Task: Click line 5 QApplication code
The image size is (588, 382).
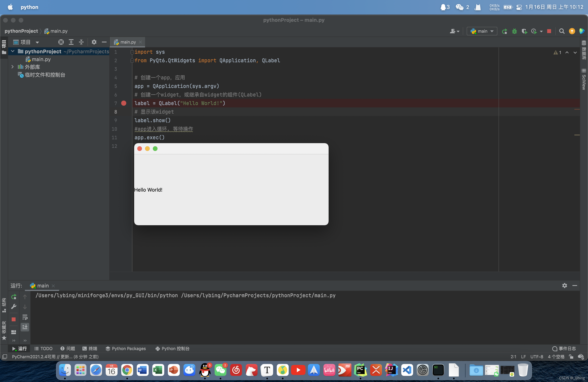Action: tap(177, 86)
